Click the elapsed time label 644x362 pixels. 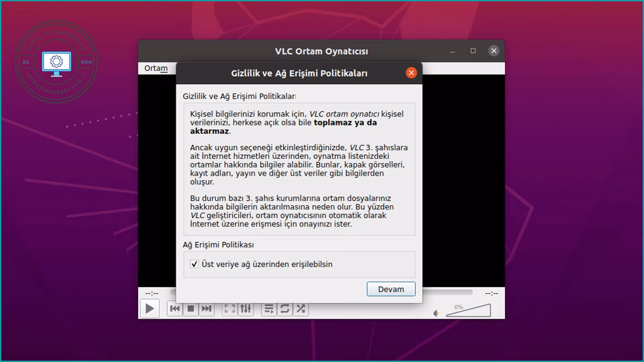152,293
